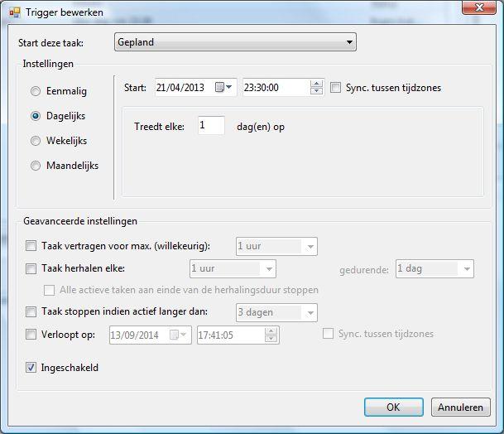Screen dimensions: 504x434
Task: Open the start date calendar picker icon
Action: tap(223, 87)
